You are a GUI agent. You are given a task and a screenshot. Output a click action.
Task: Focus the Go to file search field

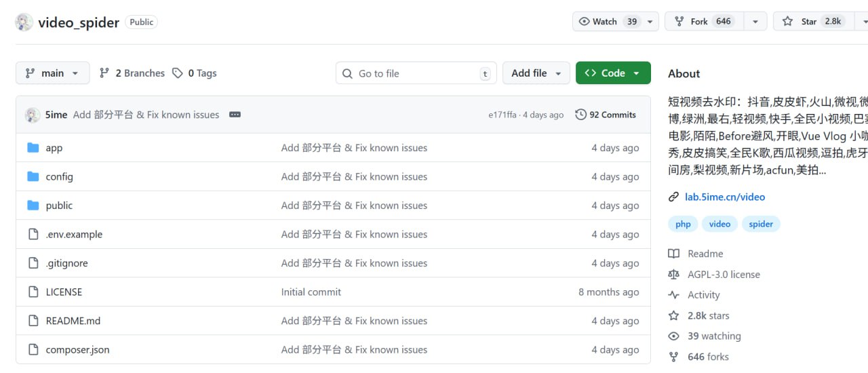pos(416,73)
